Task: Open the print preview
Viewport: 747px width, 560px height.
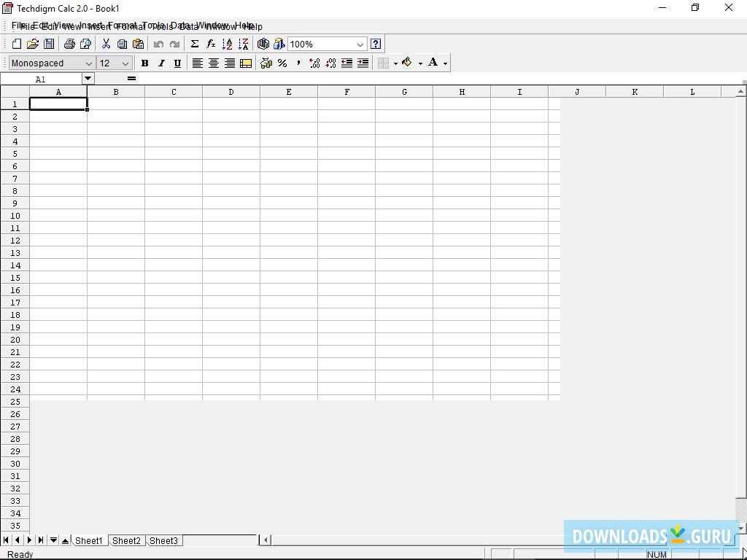Action: tap(86, 44)
